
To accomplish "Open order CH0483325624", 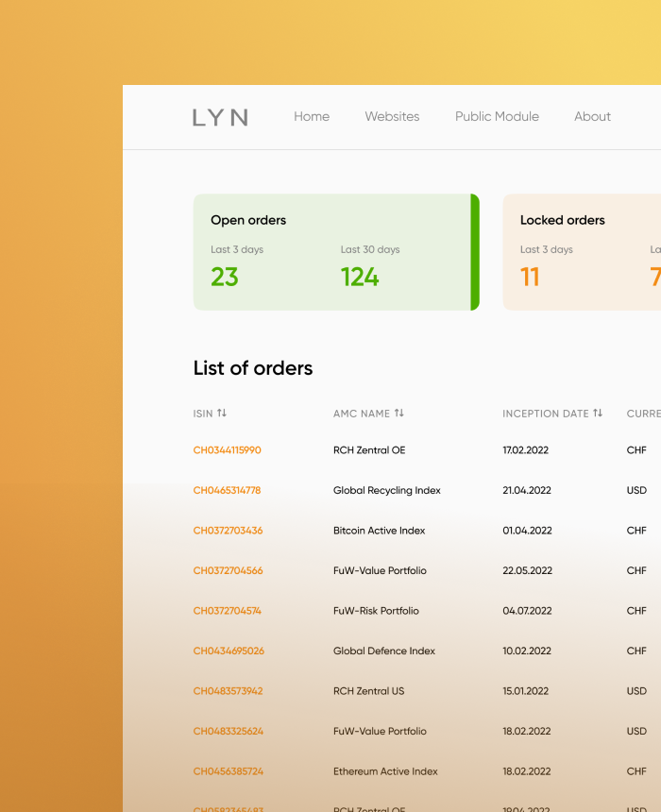I will tap(228, 731).
